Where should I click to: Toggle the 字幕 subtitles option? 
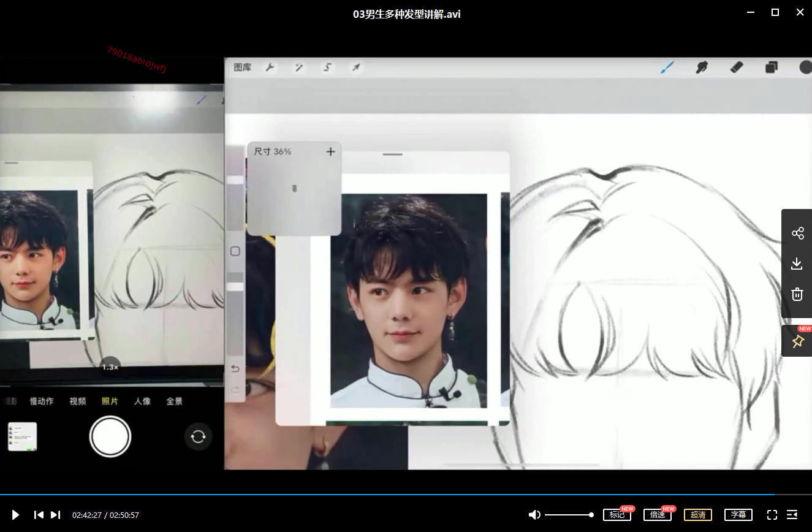tap(738, 515)
